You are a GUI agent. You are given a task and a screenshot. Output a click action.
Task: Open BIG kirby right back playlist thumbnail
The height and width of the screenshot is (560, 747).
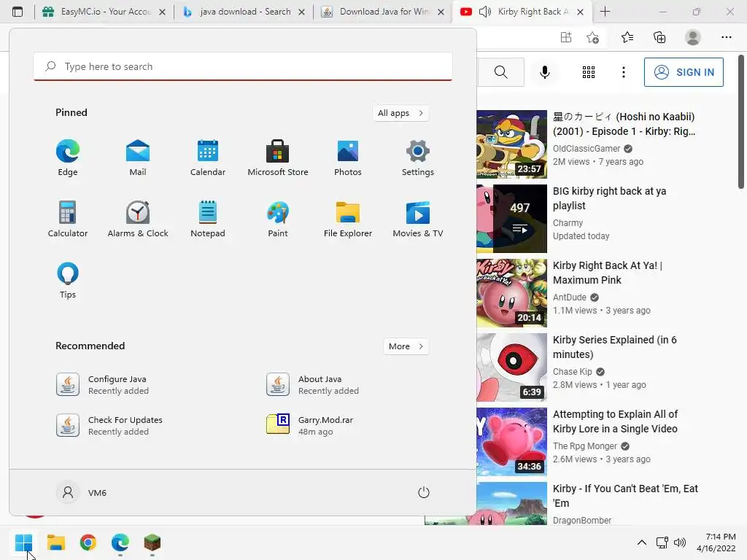coord(511,219)
